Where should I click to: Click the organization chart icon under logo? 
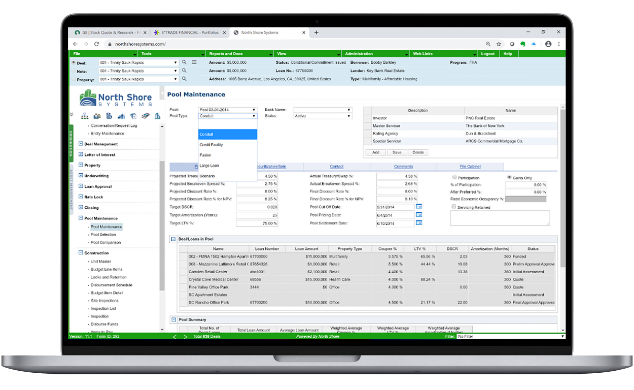(85, 116)
